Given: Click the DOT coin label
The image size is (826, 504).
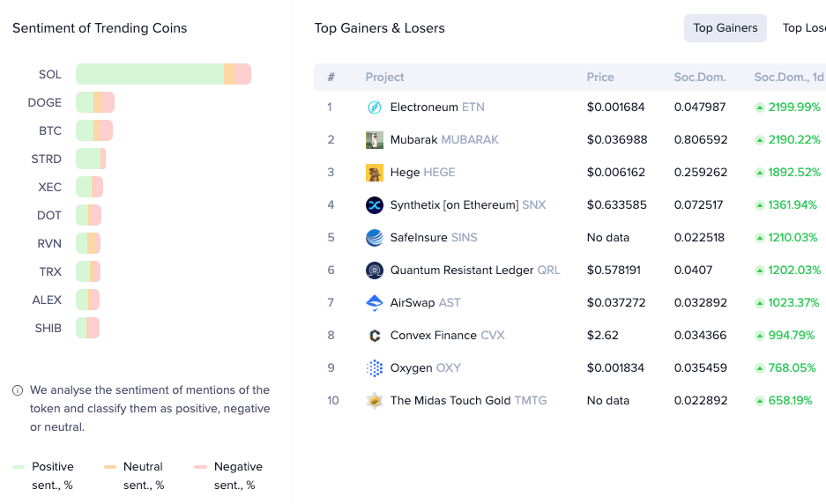Looking at the screenshot, I should coord(49,215).
